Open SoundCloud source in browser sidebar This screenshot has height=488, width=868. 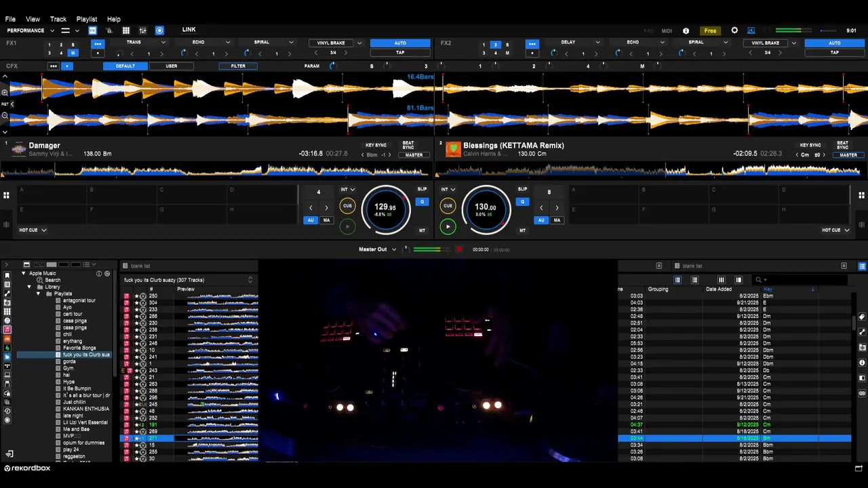[x=7, y=338]
